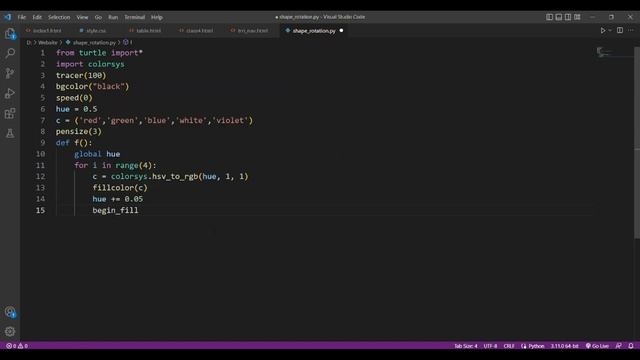Click 'global hue' on line 10
Screen dimensions: 640x360
[x=97, y=154]
